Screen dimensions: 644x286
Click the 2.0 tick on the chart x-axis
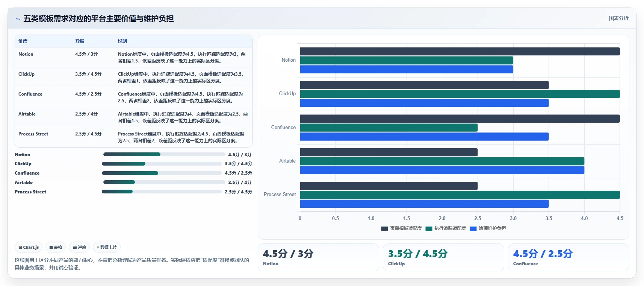point(442,219)
